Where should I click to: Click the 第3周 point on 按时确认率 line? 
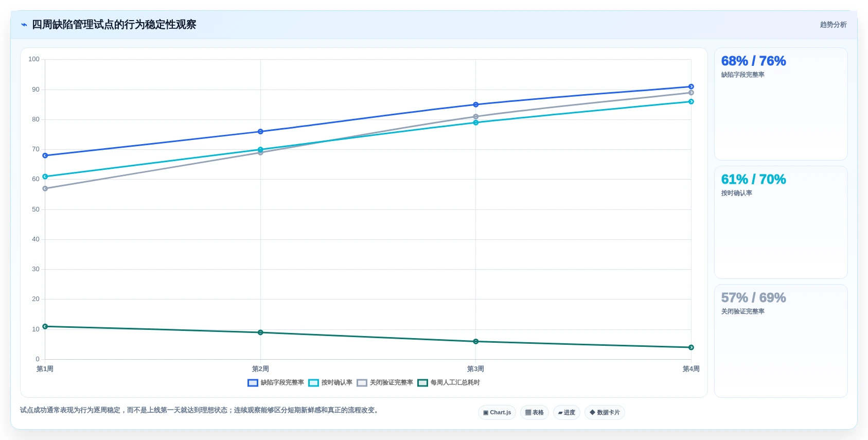tap(476, 122)
